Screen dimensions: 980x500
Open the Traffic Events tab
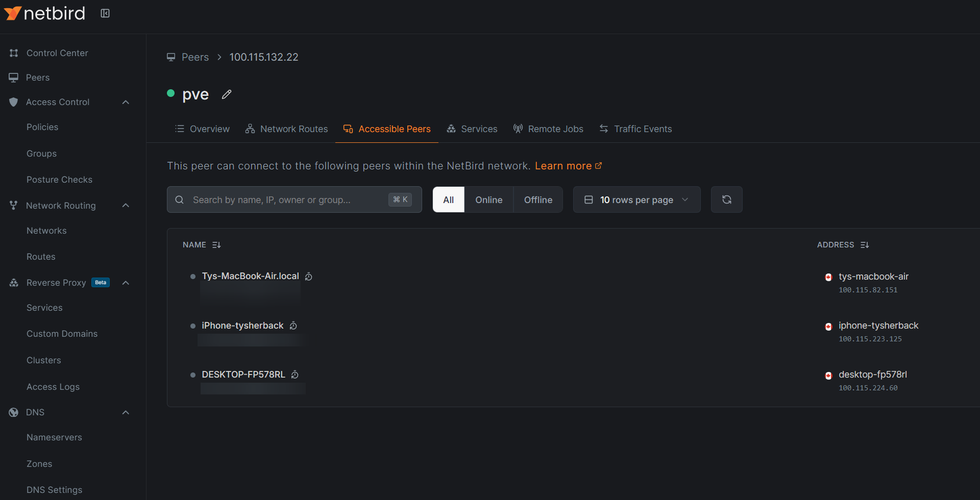coord(635,129)
